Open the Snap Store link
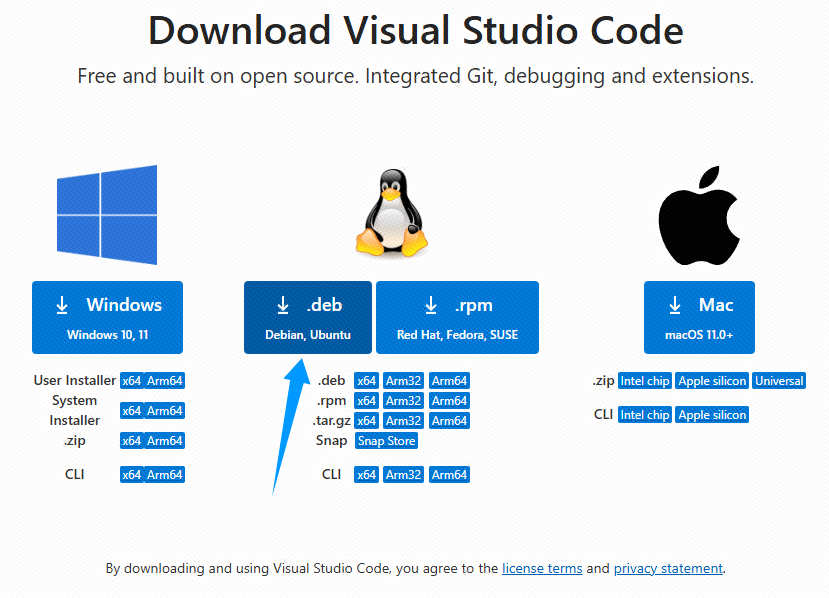The height and width of the screenshot is (598, 829). 386,441
